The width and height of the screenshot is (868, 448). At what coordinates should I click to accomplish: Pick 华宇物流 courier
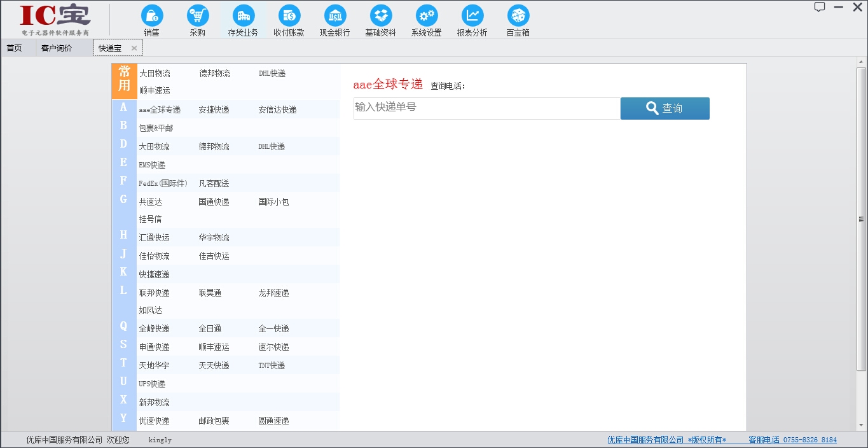click(214, 238)
